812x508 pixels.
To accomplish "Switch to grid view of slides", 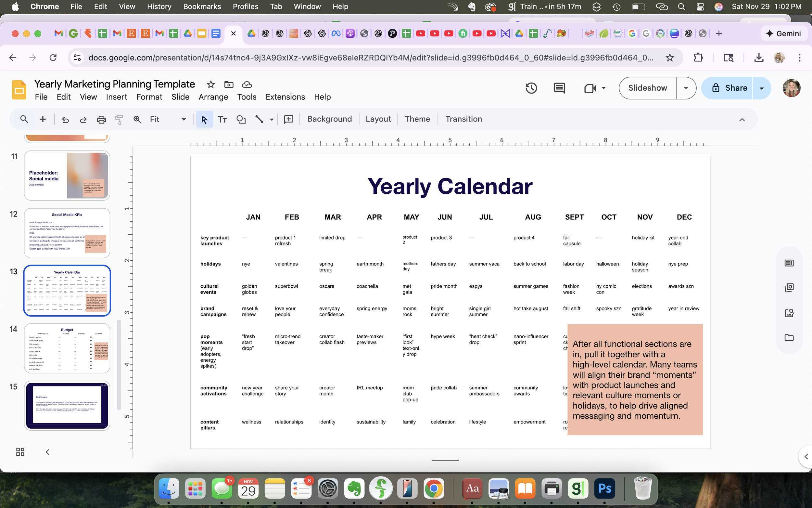I will pos(20,451).
